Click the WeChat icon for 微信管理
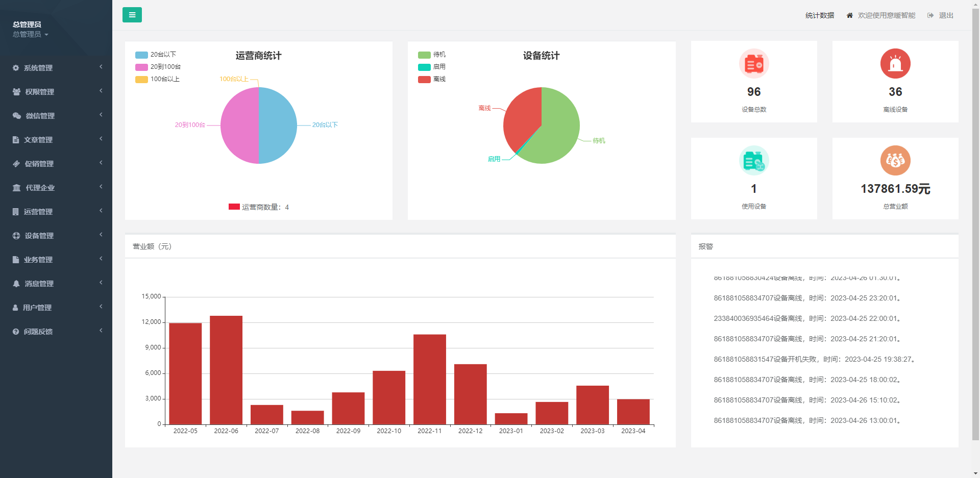980x478 pixels. pos(16,116)
